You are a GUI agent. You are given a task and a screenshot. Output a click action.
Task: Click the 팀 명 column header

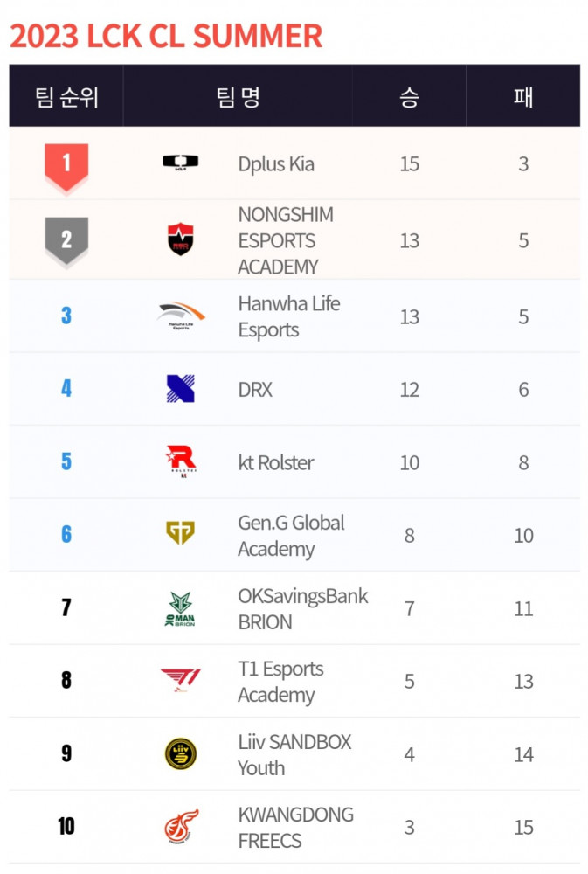pyautogui.click(x=238, y=97)
